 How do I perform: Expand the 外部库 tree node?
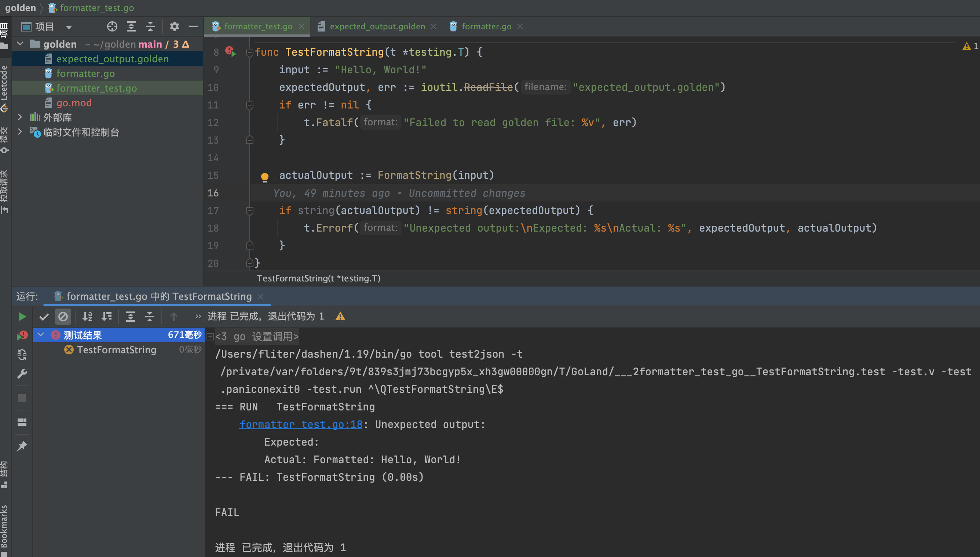tap(20, 117)
